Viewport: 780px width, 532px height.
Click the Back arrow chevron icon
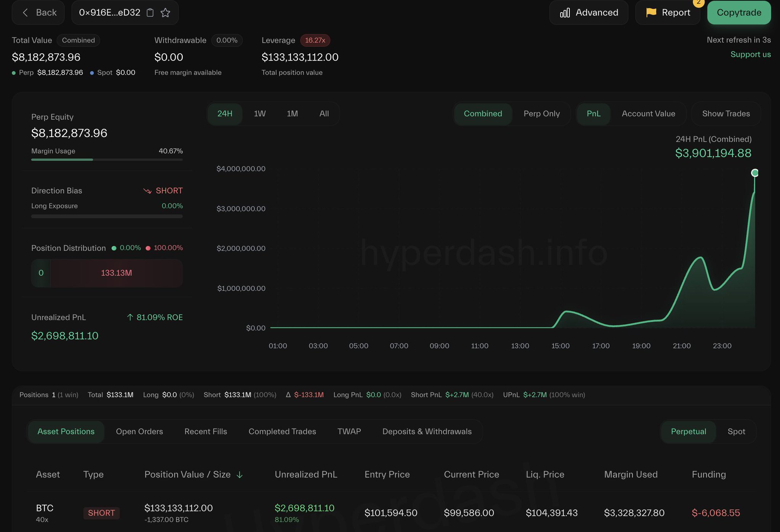(x=26, y=13)
